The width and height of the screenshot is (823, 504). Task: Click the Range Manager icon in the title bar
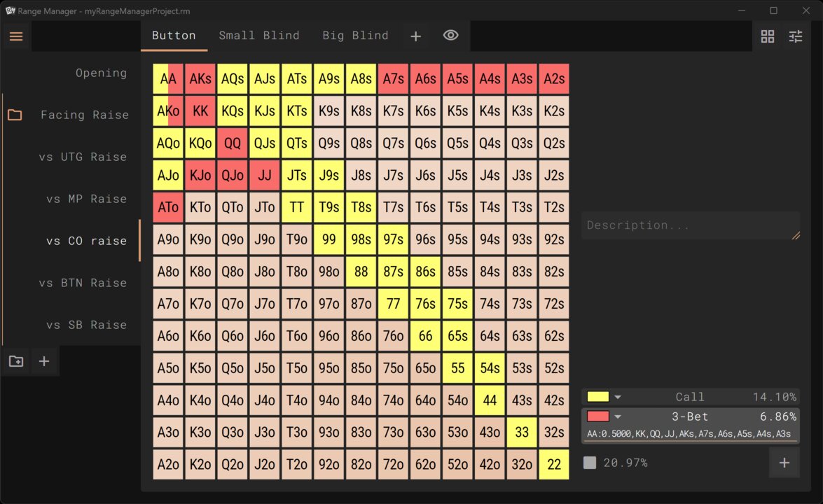click(9, 10)
